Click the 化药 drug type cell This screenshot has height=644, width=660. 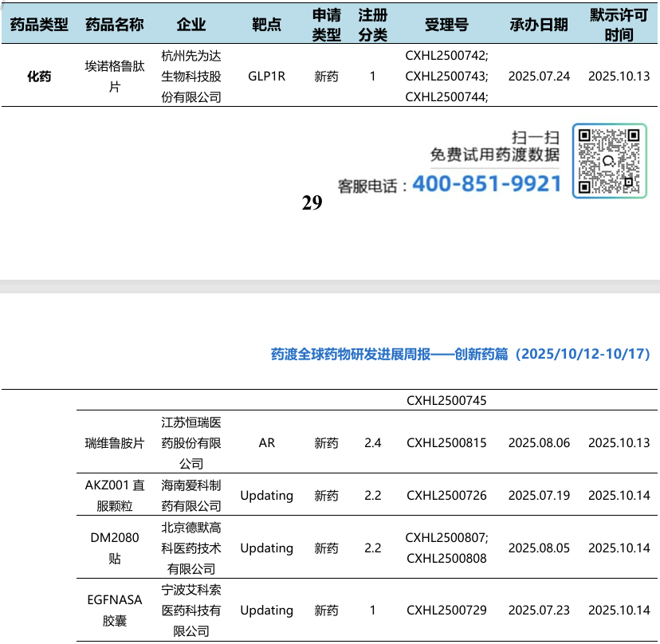(x=39, y=77)
